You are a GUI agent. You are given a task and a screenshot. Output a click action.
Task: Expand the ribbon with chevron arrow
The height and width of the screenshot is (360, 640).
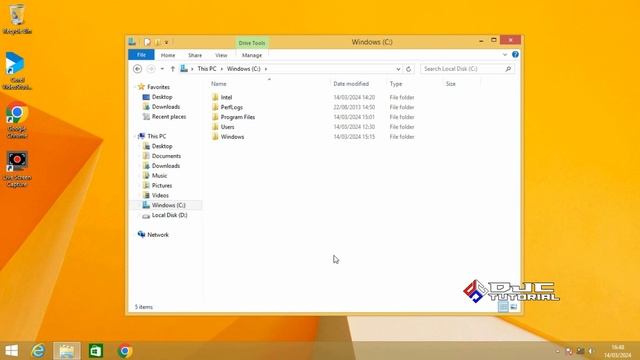click(504, 54)
